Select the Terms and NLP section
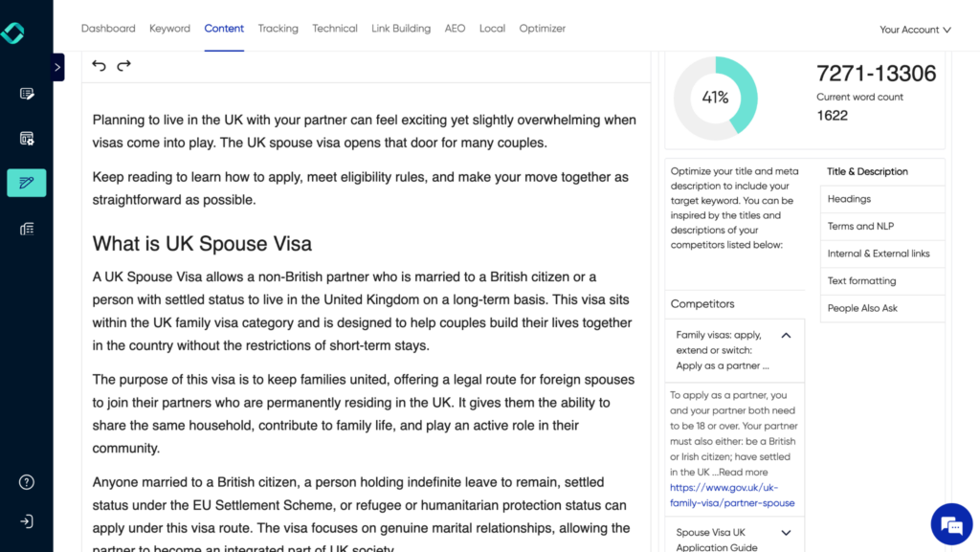This screenshot has width=980, height=552. click(881, 226)
